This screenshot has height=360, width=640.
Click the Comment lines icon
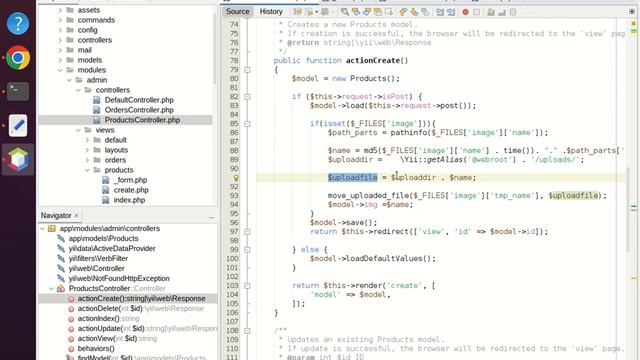[x=491, y=12]
